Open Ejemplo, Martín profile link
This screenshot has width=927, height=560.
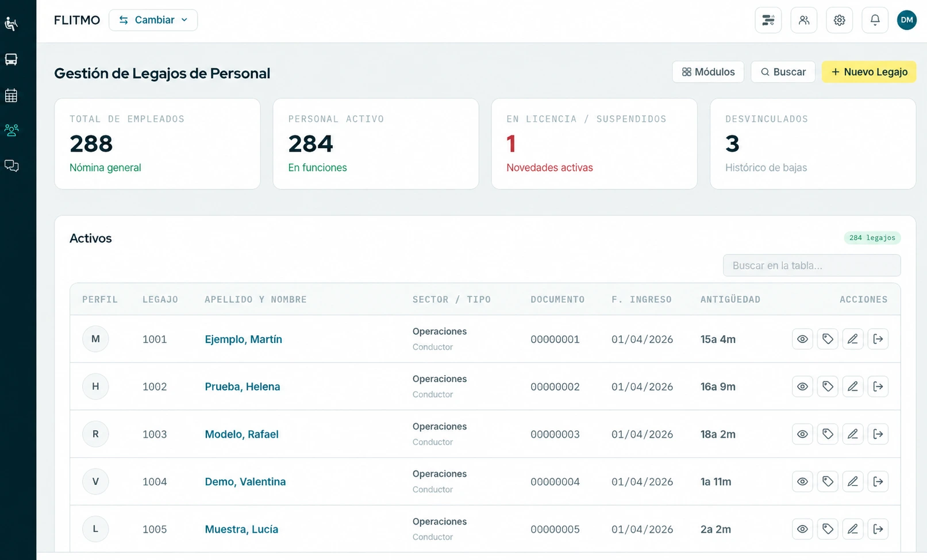[244, 339]
